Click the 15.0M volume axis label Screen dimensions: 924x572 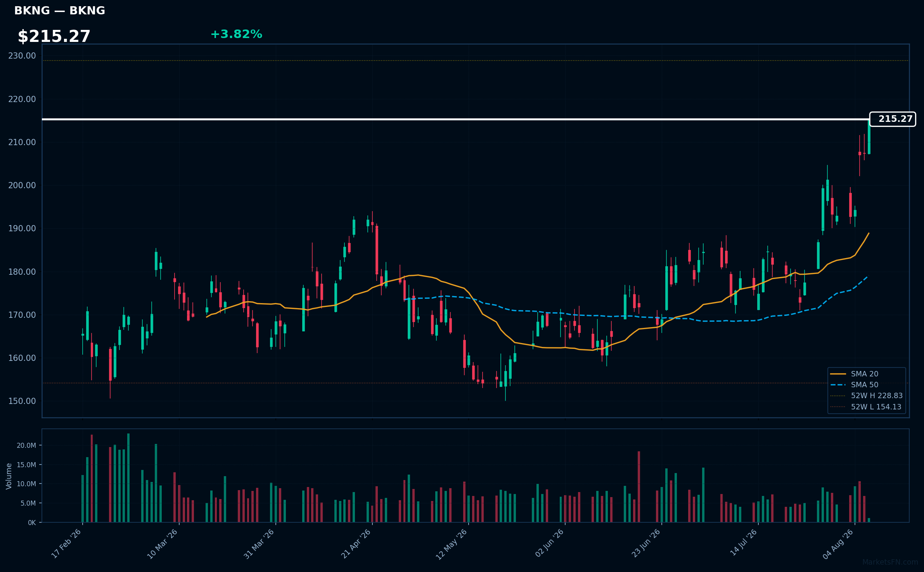(x=26, y=465)
